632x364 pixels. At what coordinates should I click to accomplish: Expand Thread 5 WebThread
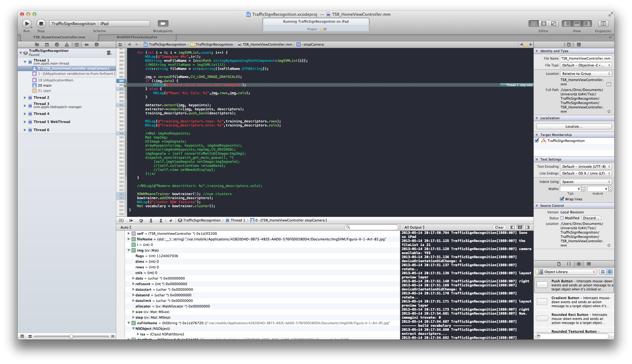coord(25,122)
